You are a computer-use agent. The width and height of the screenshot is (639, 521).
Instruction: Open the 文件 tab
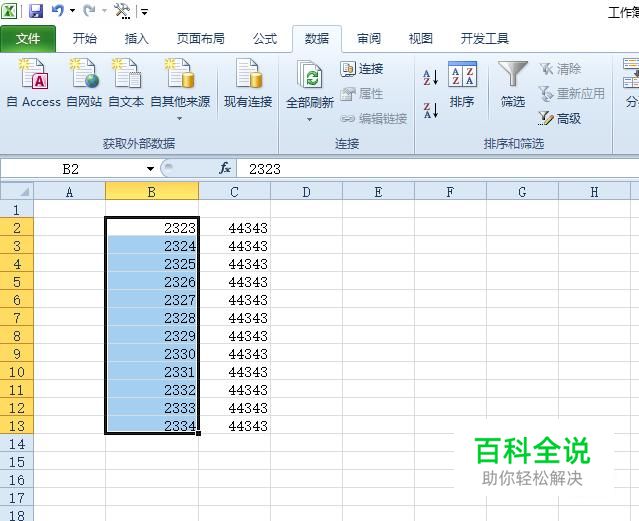pos(28,39)
